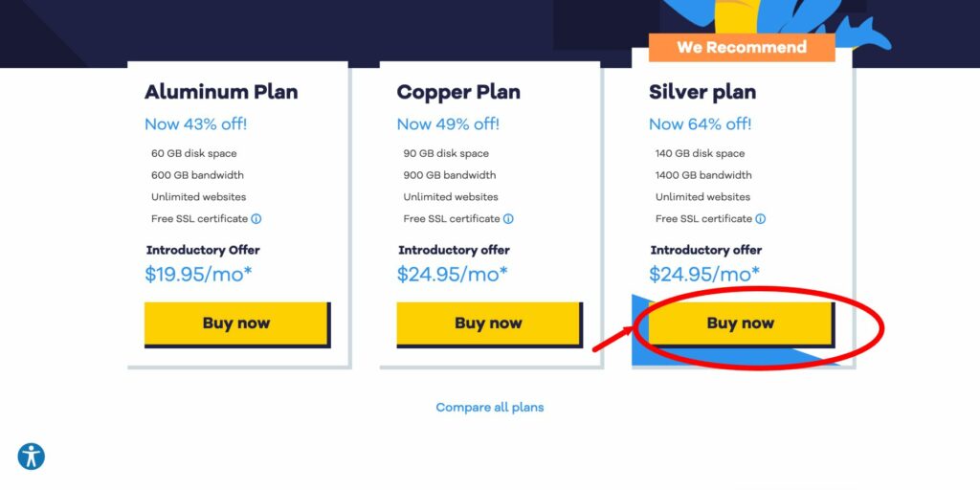Viewport: 980px width, 490px height.
Task: Click Free SSL certificate text in Aluminum Plan
Action: 199,219
